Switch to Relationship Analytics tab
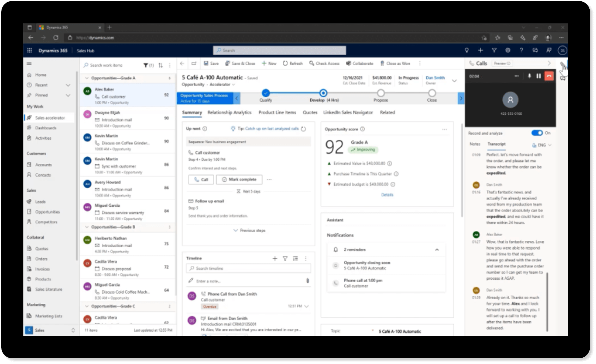The width and height of the screenshot is (596, 364). [229, 112]
